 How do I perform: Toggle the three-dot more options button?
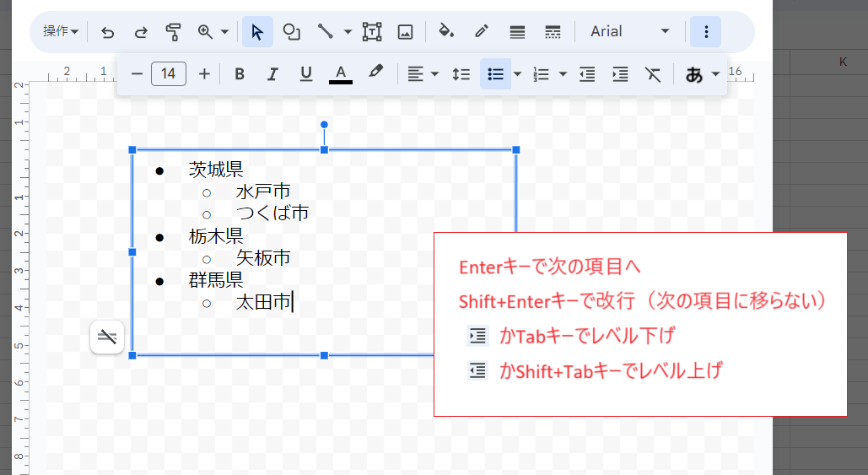[706, 31]
